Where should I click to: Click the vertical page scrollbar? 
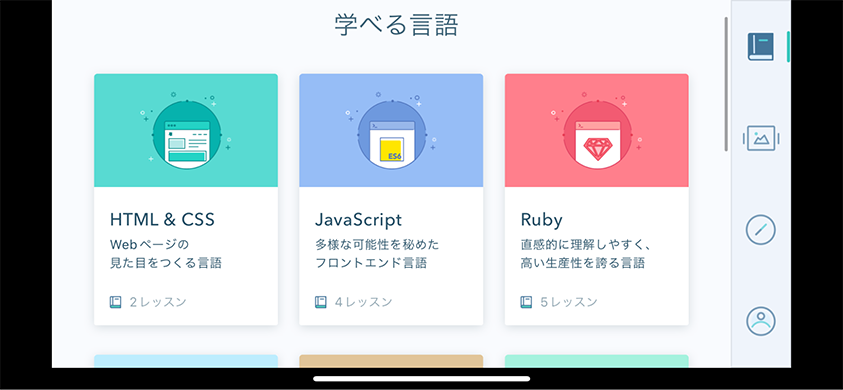(x=726, y=84)
